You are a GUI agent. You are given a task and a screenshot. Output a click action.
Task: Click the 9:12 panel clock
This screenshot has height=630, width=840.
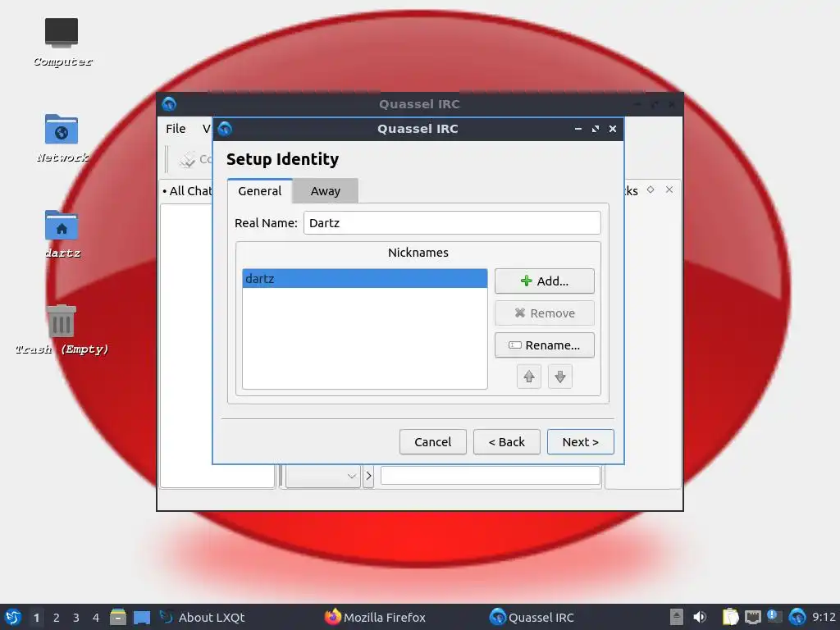[824, 617]
